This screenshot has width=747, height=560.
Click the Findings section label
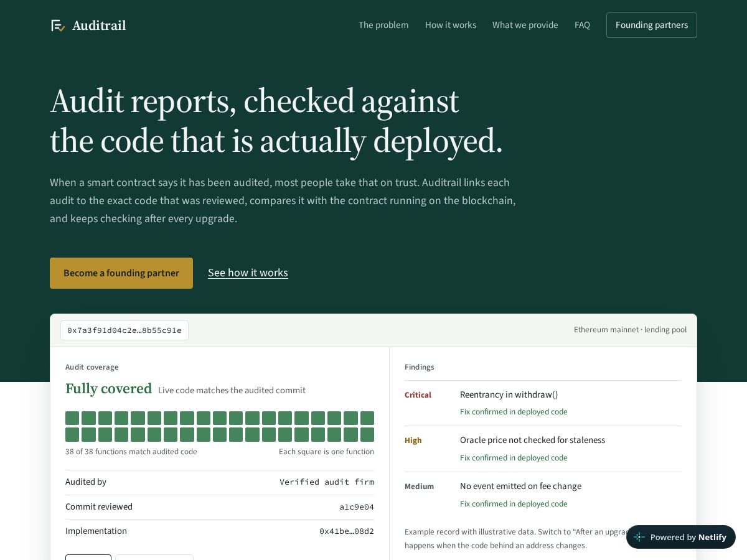(x=420, y=367)
